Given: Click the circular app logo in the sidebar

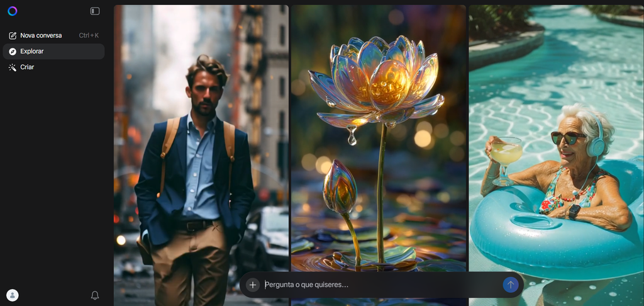Looking at the screenshot, I should [x=13, y=11].
